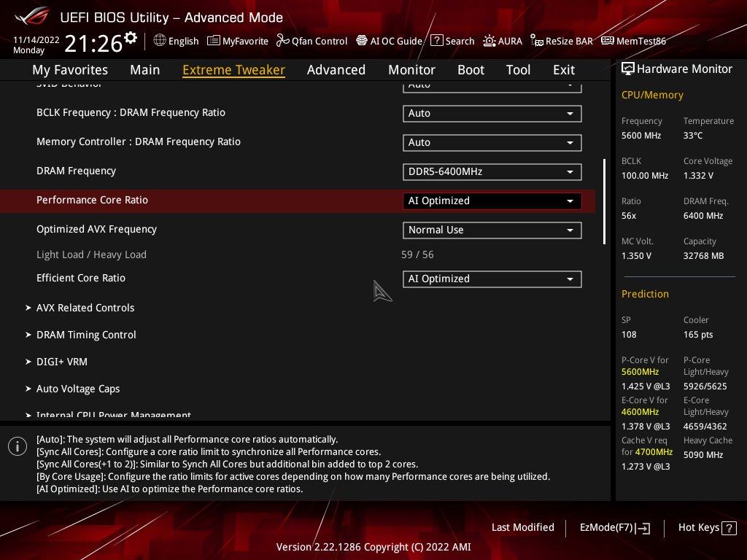Click the 5600 MHz frequency value
Image resolution: width=747 pixels, height=560 pixels.
(x=641, y=135)
